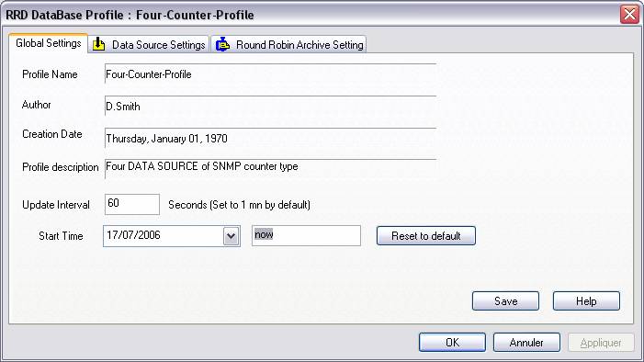This screenshot has height=362, width=644.
Task: Close the RRD DataBase Profile window
Action: click(629, 15)
